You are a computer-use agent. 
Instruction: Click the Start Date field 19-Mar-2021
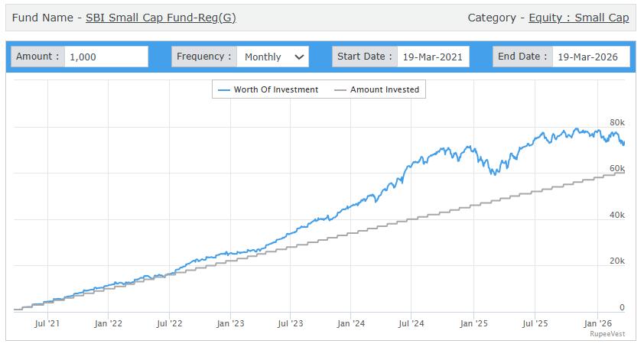tap(433, 57)
